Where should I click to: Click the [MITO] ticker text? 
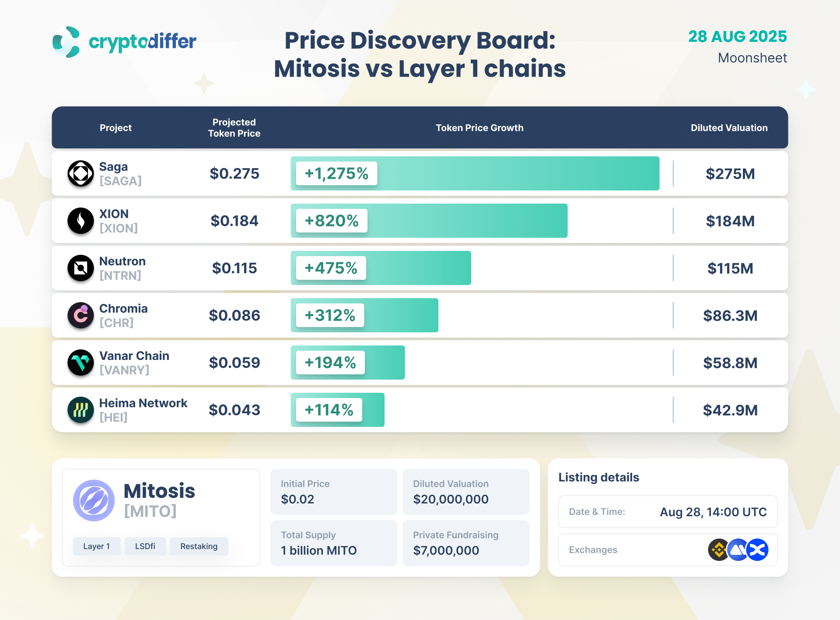coord(150,511)
